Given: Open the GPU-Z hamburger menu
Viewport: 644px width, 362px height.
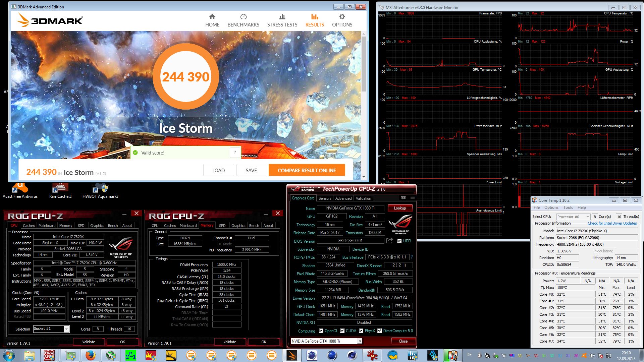Looking at the screenshot, I should point(413,198).
